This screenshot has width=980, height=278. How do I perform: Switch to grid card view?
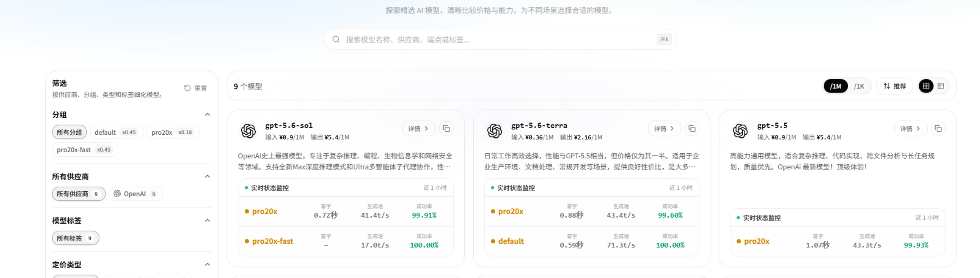point(926,86)
